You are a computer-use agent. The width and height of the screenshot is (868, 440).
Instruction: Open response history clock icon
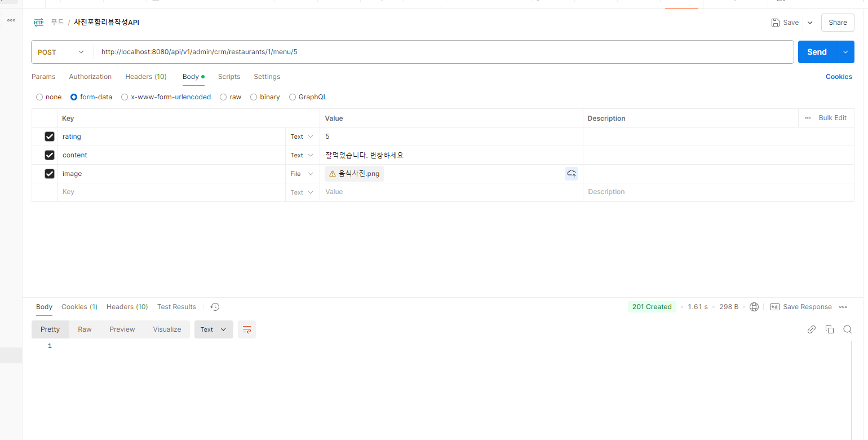(215, 307)
